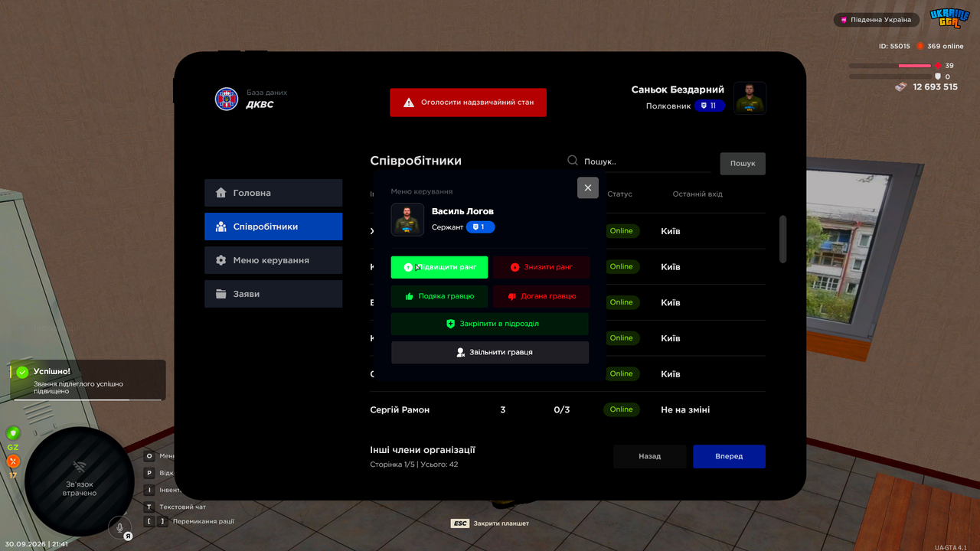980x551 pixels.
Task: Click the ДКВС database logo emblem
Action: (227, 99)
